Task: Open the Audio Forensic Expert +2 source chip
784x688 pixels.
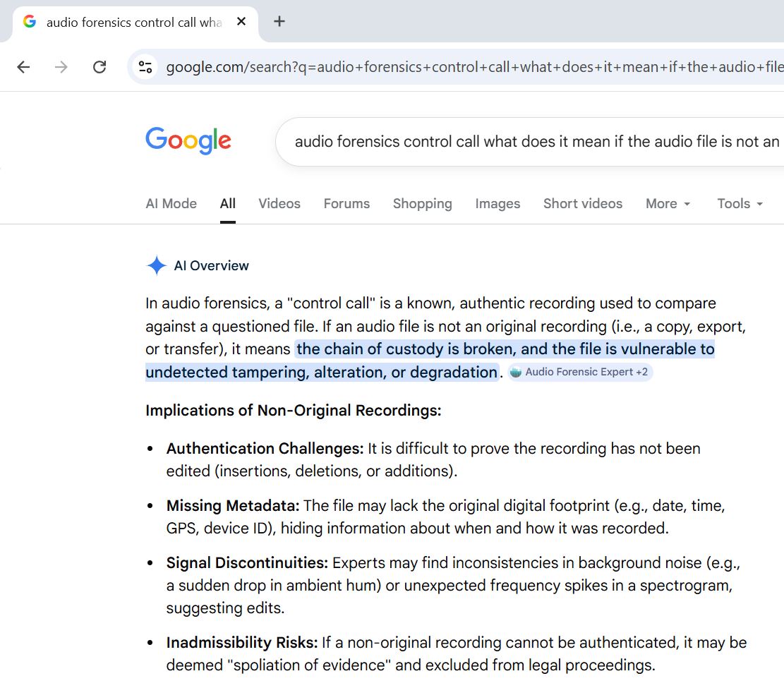Action: 580,372
